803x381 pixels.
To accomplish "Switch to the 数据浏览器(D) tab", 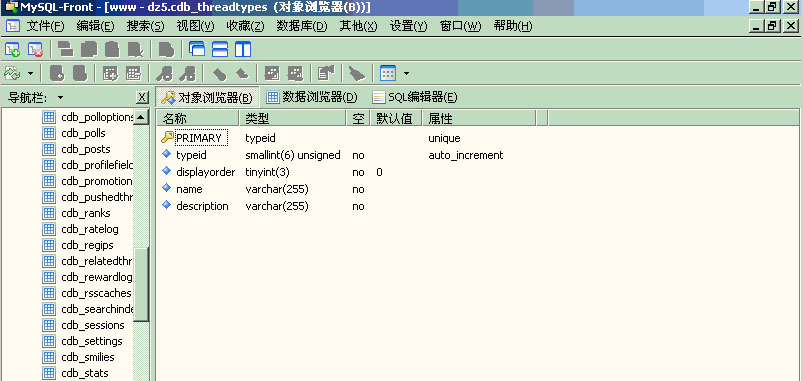I will point(312,97).
